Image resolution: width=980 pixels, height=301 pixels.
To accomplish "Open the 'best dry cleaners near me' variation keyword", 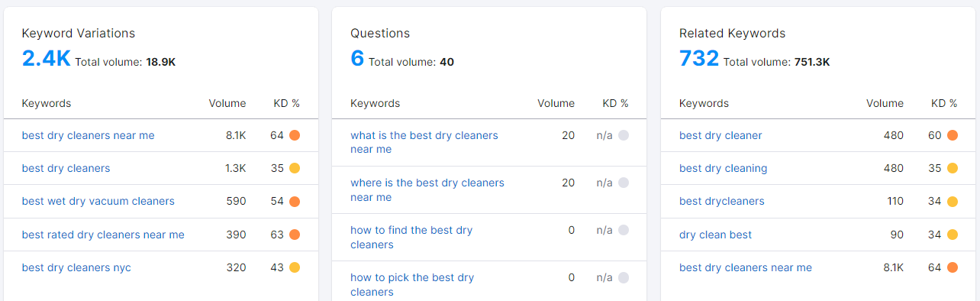I will pos(88,135).
